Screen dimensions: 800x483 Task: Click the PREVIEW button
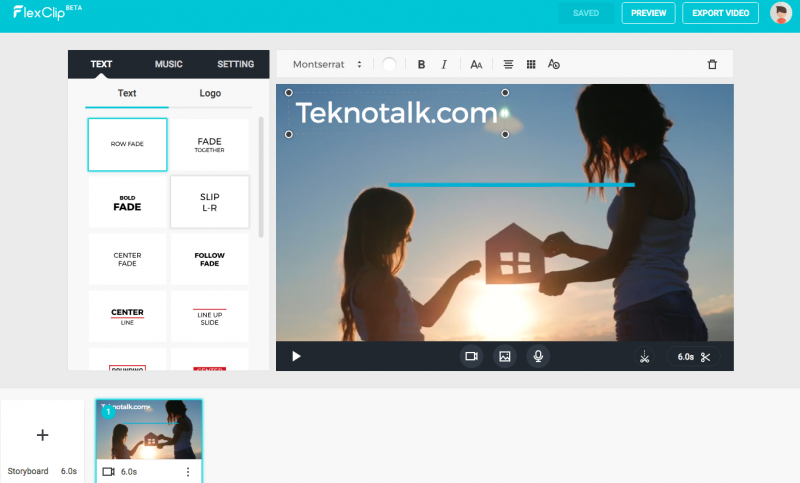click(648, 13)
